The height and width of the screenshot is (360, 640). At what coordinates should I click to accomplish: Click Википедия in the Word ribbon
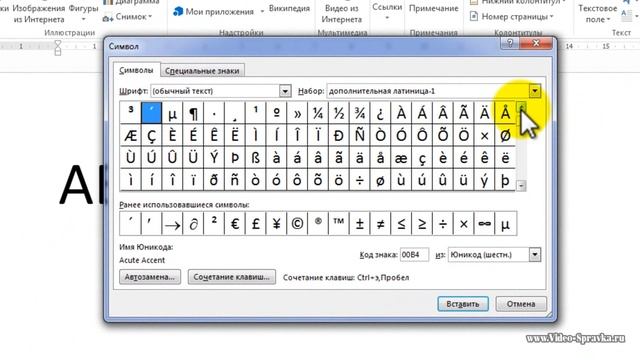click(289, 8)
